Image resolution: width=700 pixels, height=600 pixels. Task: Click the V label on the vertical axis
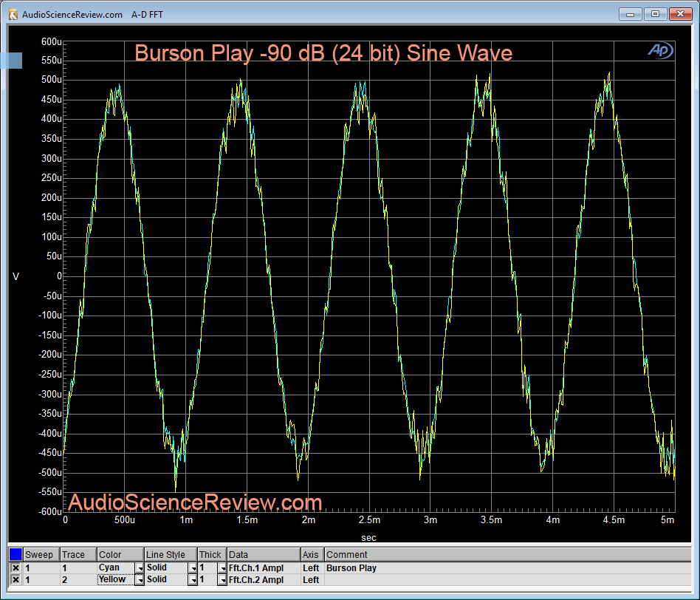(x=16, y=276)
